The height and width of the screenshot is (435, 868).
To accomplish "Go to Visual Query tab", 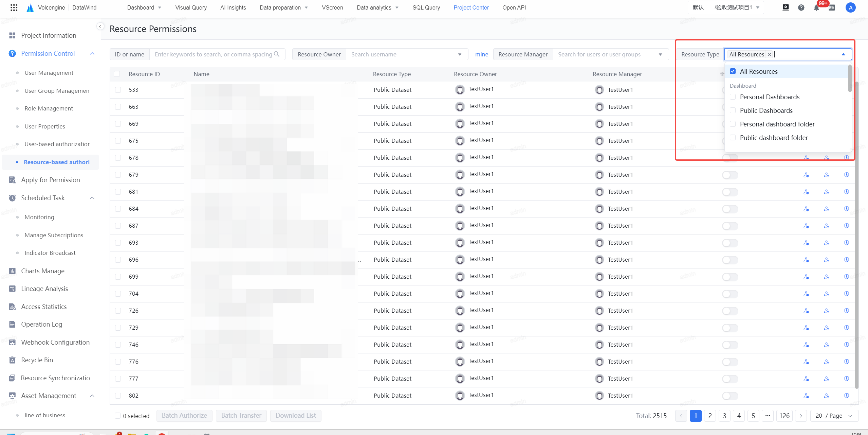I will [x=191, y=7].
